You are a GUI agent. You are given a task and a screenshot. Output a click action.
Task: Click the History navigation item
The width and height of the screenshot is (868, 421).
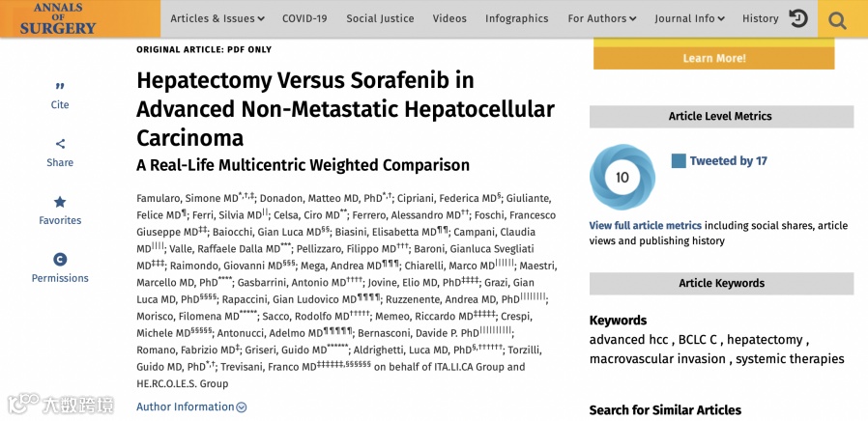click(x=760, y=18)
